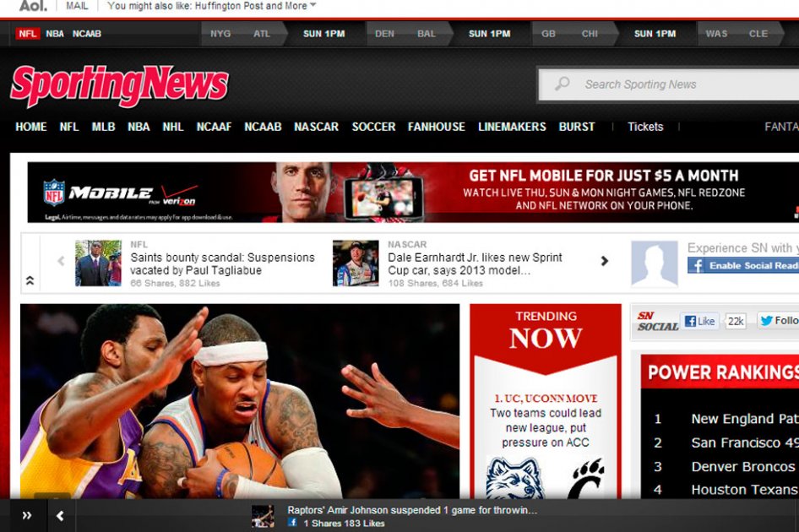799x532 pixels.
Task: Open MLB section in main navigation
Action: [x=103, y=127]
